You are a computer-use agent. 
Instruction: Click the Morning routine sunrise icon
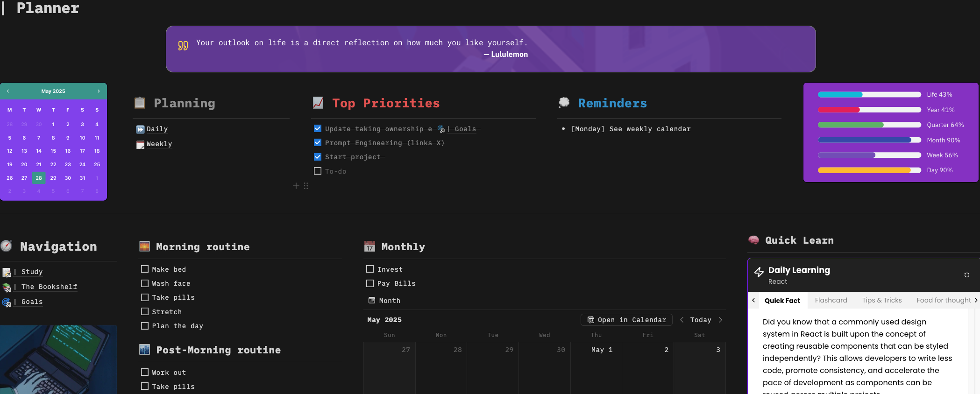[x=145, y=246]
